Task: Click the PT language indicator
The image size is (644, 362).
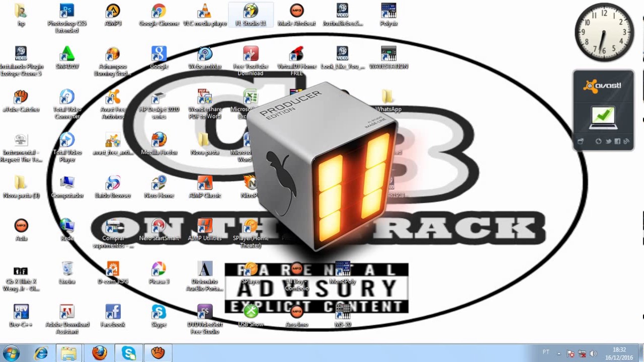Action: [546, 353]
